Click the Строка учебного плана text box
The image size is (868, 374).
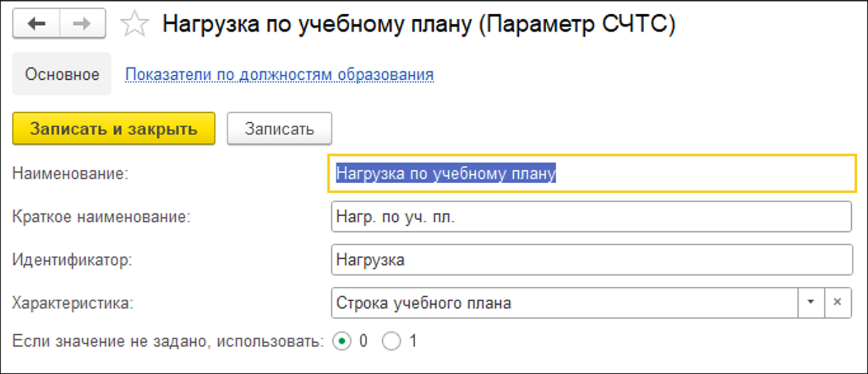click(x=564, y=303)
